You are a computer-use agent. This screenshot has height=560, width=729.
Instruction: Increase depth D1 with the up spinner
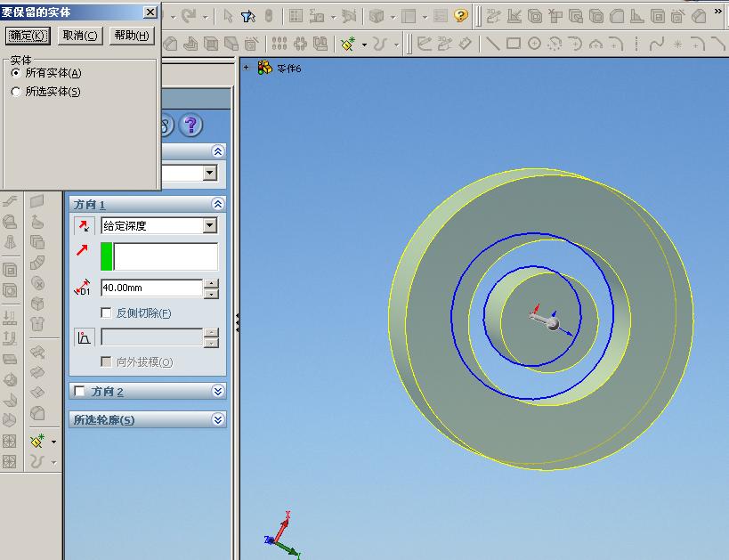coord(212,283)
